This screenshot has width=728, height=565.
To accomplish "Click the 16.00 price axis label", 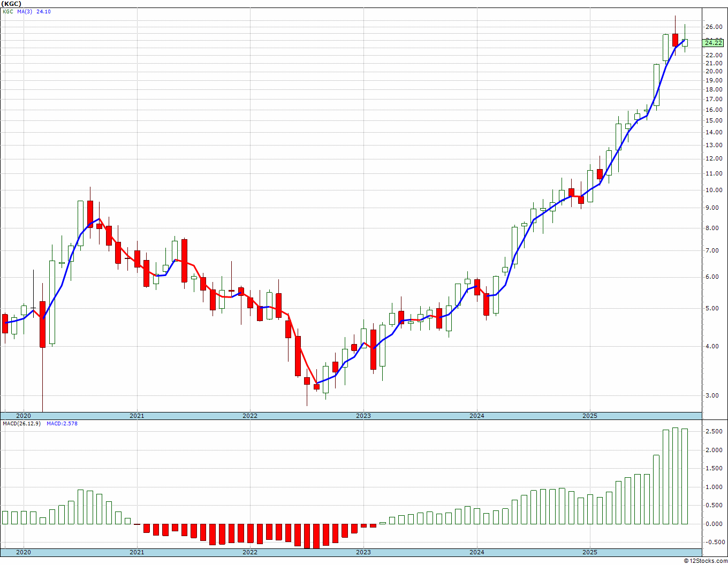I will [x=713, y=110].
